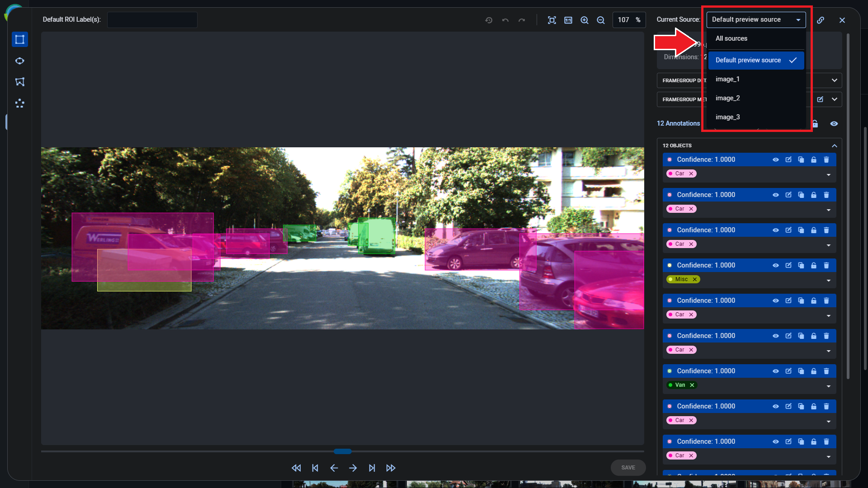Select image_2 from source dropdown
868x488 pixels.
pos(728,99)
